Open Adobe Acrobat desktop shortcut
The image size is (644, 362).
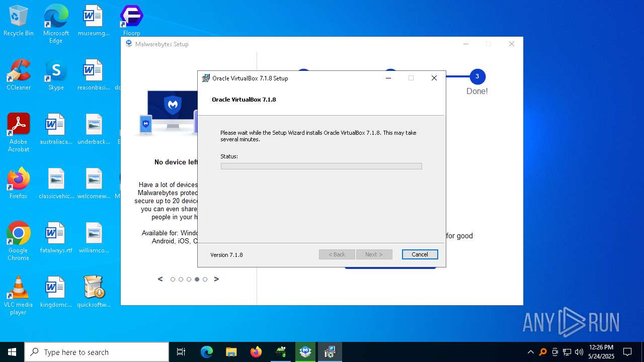tap(19, 132)
